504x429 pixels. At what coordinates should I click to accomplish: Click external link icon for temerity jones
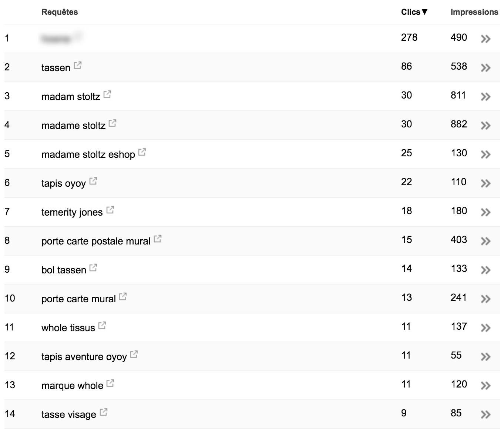110,210
